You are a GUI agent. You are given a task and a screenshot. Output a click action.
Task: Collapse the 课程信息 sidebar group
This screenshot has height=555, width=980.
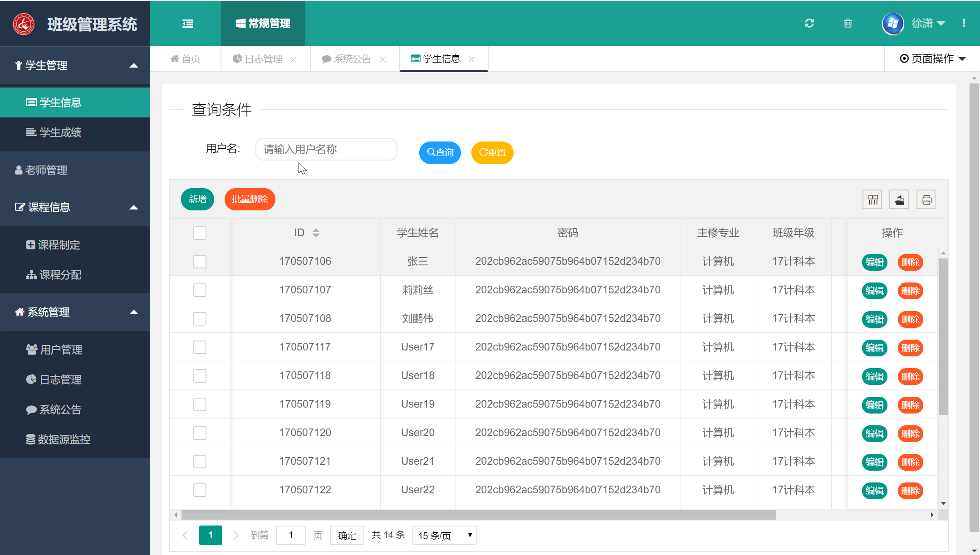point(75,207)
